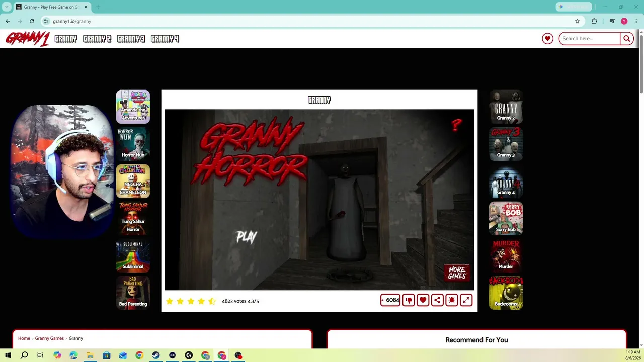Open the Murder game thumbnail

pyautogui.click(x=506, y=255)
